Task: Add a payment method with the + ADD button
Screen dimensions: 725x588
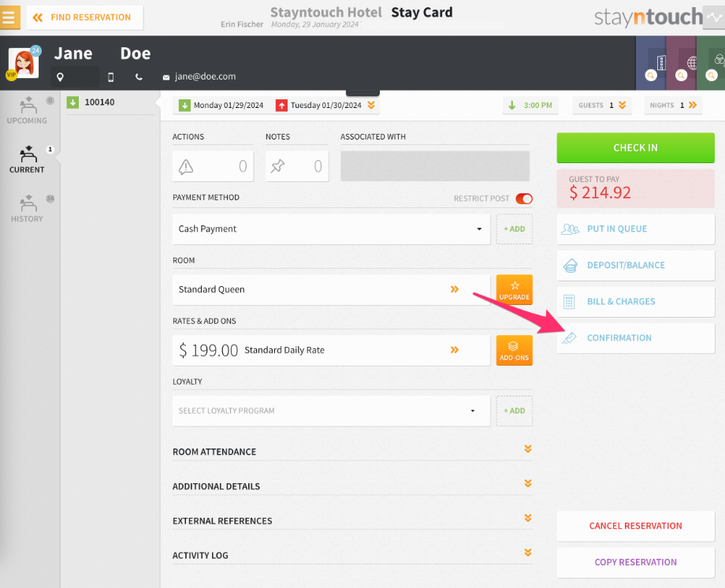Action: tap(514, 229)
